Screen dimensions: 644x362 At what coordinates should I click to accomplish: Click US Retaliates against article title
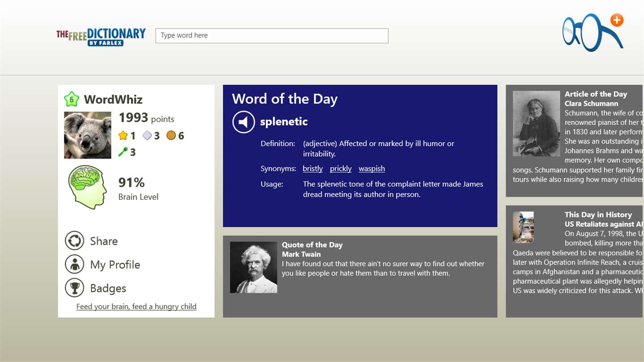pyautogui.click(x=604, y=224)
